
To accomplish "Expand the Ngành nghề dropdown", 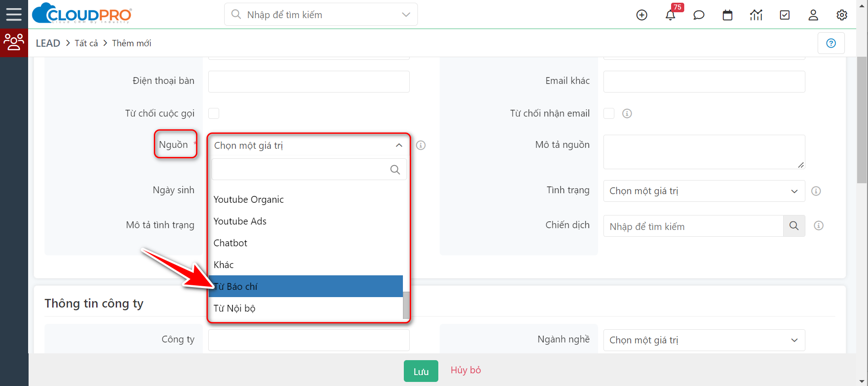I will tap(704, 340).
